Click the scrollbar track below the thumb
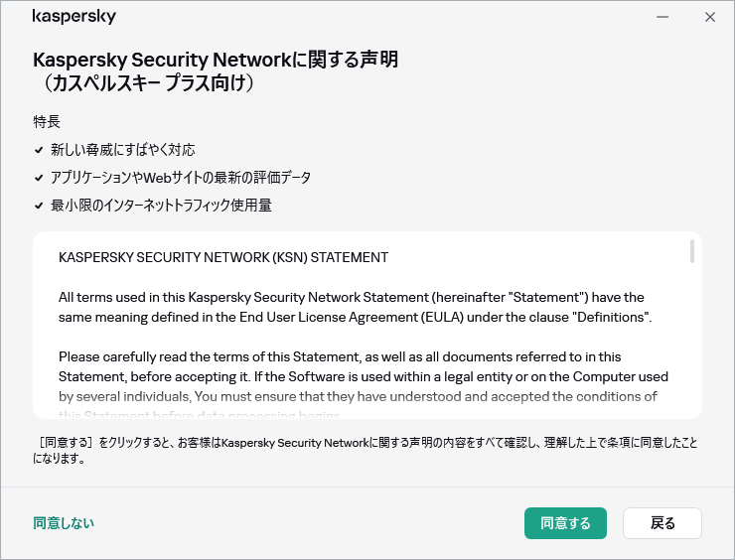The height and width of the screenshot is (560, 735). [x=691, y=338]
